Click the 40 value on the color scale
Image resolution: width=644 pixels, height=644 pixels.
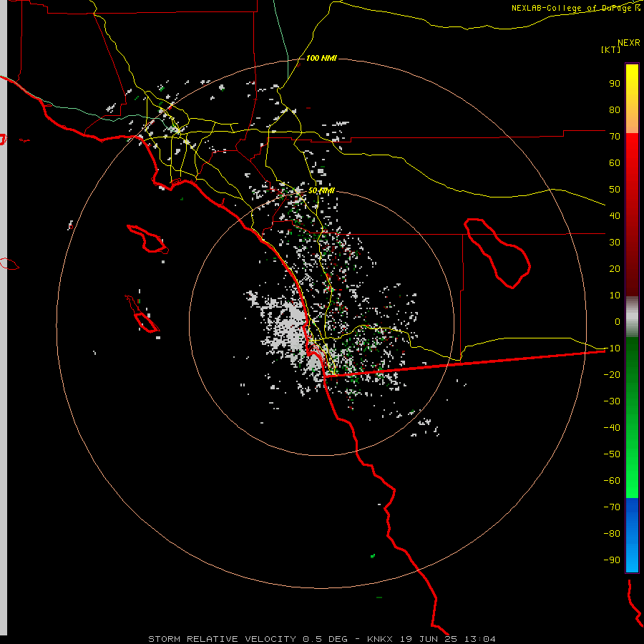point(615,215)
